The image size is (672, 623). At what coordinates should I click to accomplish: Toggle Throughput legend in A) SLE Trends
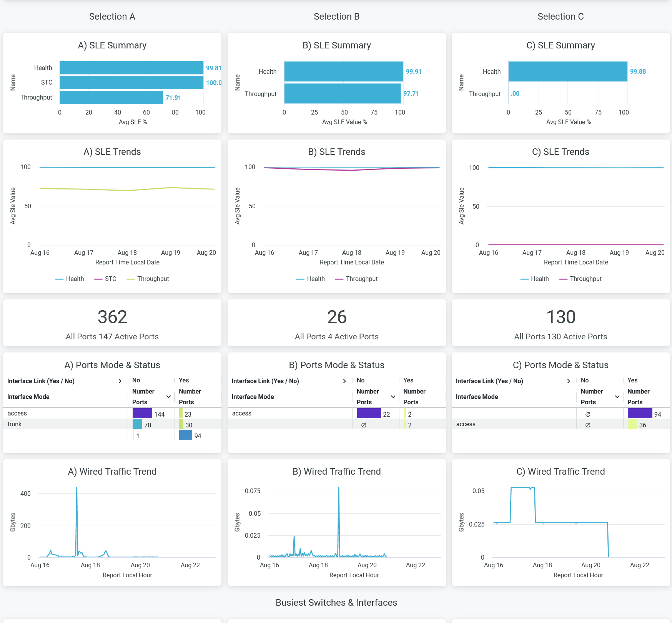148,279
